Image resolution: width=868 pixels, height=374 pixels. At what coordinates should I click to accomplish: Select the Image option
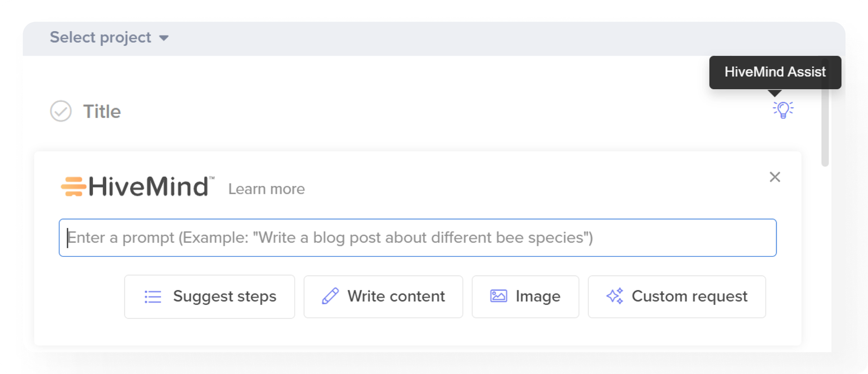[525, 297]
